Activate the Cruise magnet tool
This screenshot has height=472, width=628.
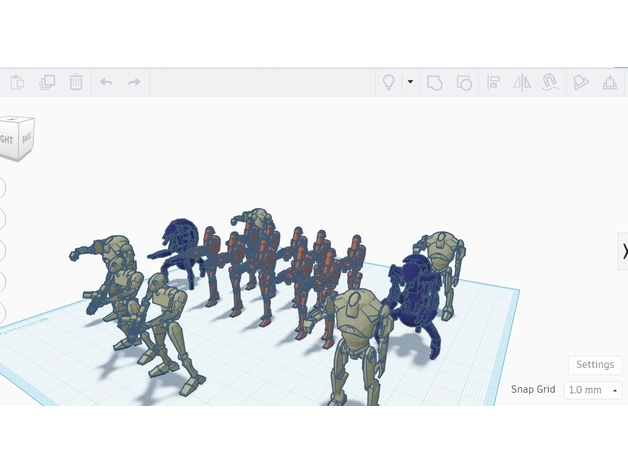click(x=549, y=83)
